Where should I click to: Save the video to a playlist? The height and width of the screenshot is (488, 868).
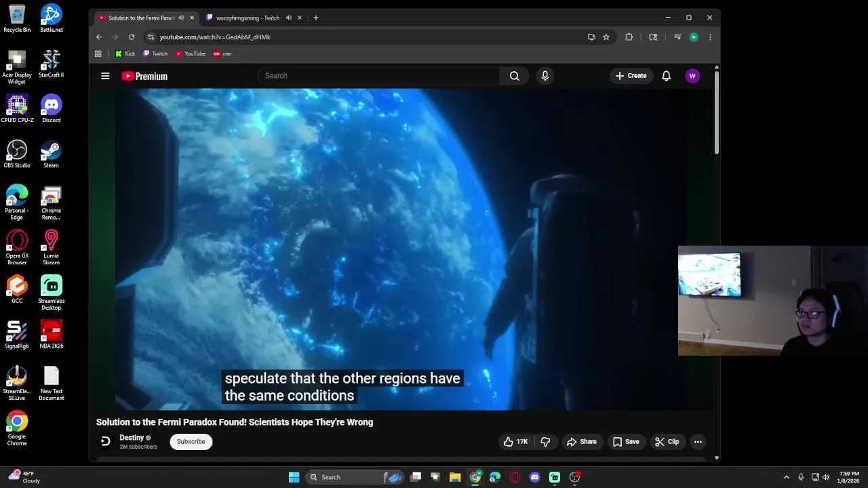[626, 442]
